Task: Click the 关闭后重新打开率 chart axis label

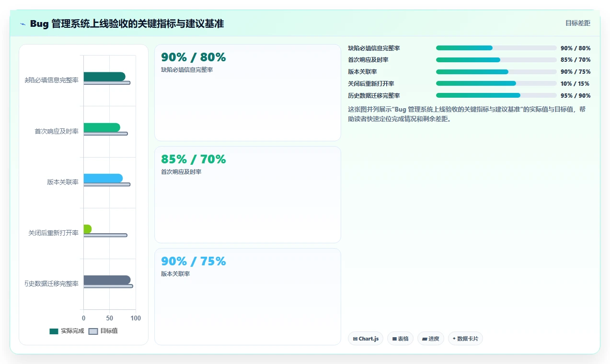Action: point(53,233)
